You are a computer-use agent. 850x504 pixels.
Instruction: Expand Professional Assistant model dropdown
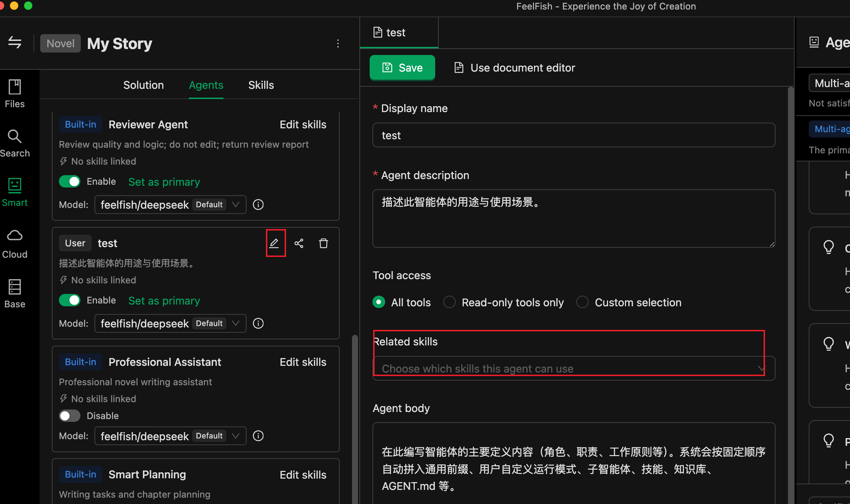tap(170, 436)
